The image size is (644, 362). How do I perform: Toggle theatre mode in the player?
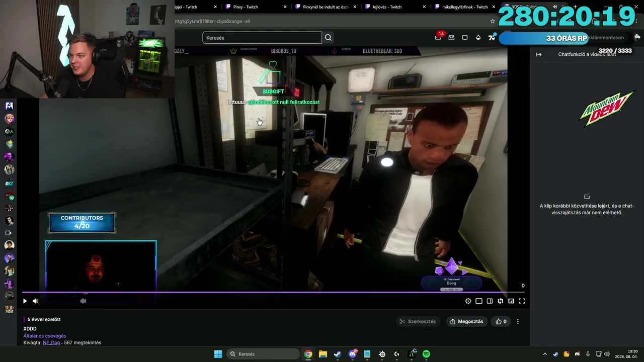[x=479, y=301]
